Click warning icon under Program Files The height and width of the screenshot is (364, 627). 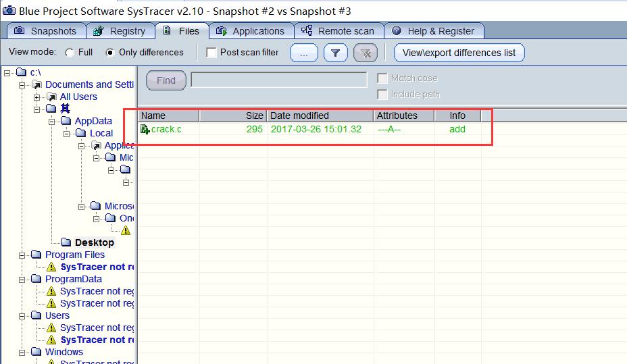pyautogui.click(x=51, y=267)
